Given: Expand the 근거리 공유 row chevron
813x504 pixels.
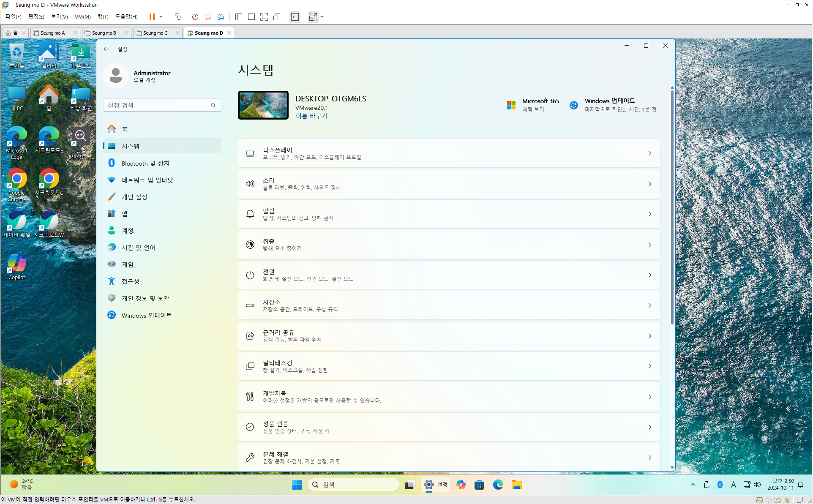Looking at the screenshot, I should 649,336.
